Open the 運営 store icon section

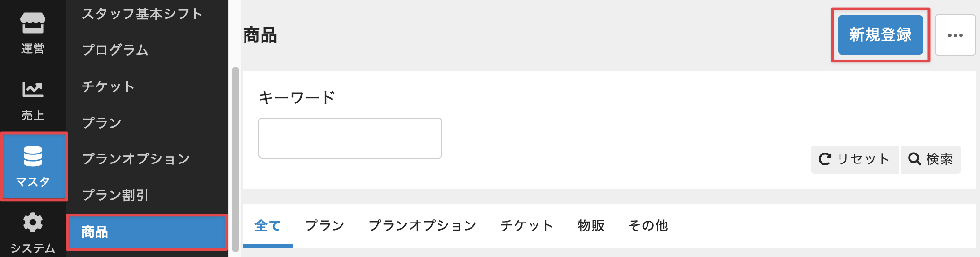pos(33,32)
